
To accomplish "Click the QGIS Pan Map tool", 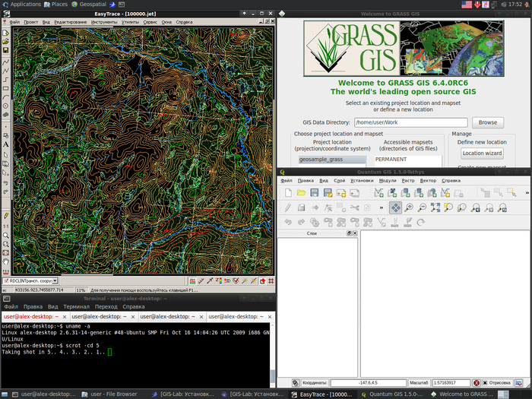I will click(395, 207).
